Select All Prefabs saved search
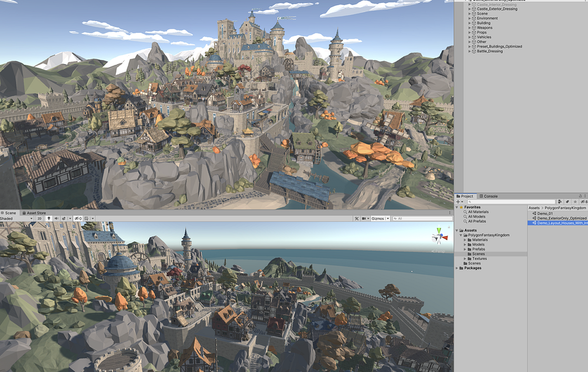This screenshot has height=372, width=588. pyautogui.click(x=477, y=221)
